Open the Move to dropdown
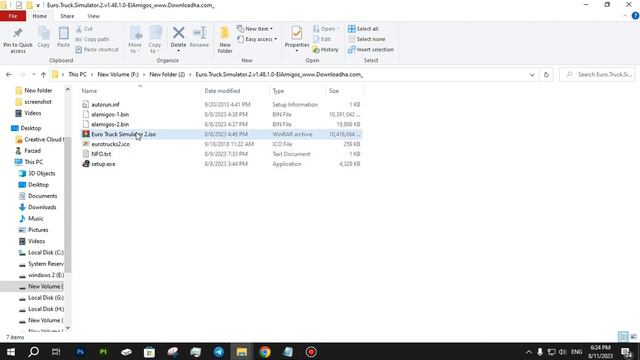This screenshot has height=360, width=640. pos(135,40)
